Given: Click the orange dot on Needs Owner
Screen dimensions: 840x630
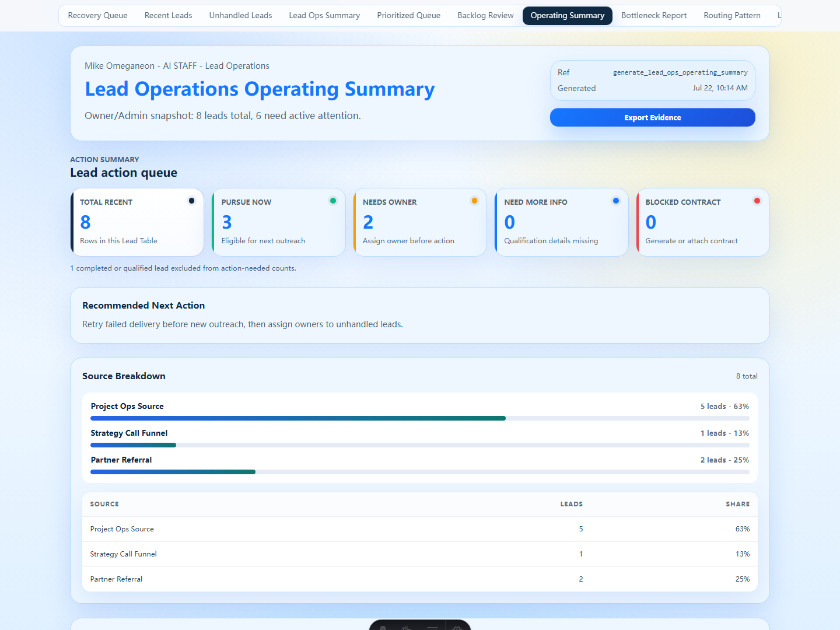Looking at the screenshot, I should [x=474, y=201].
